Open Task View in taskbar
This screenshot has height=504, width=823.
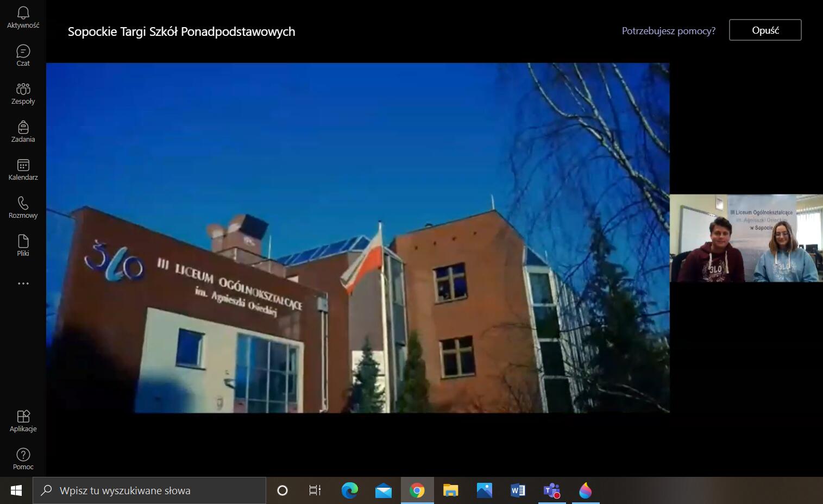(315, 490)
